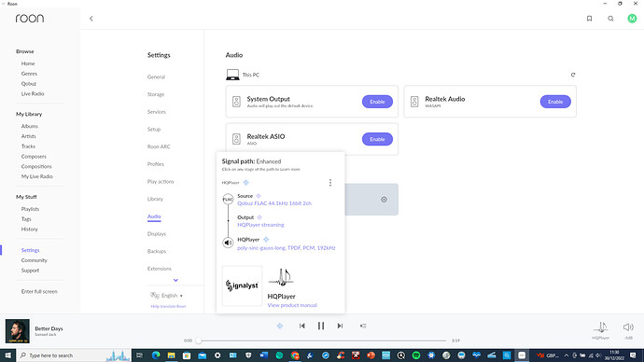Open the HQPlayer zone selector icon
Screen dimensions: 644x362
click(x=601, y=327)
